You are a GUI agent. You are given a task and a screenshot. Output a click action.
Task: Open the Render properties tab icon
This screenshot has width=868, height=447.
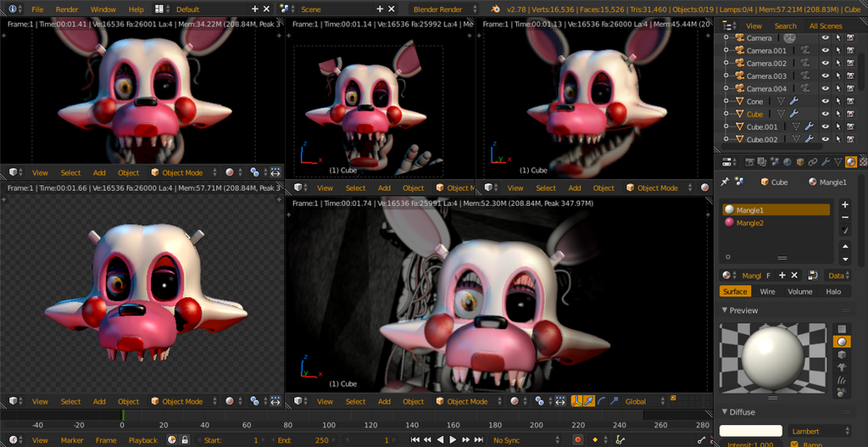click(750, 162)
